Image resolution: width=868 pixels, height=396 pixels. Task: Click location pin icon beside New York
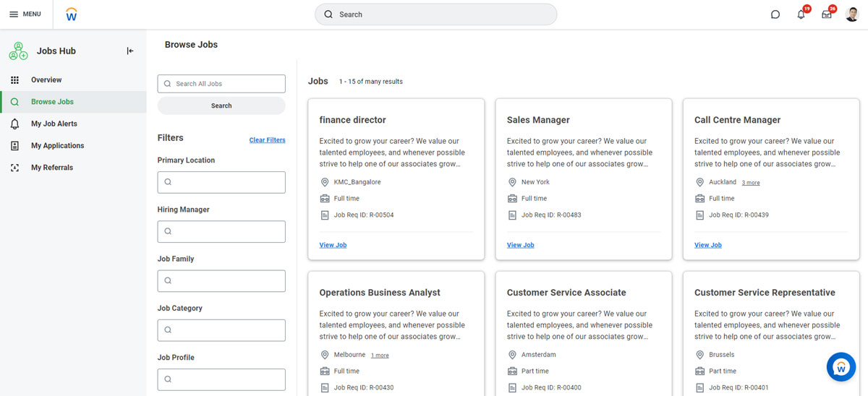coord(512,182)
